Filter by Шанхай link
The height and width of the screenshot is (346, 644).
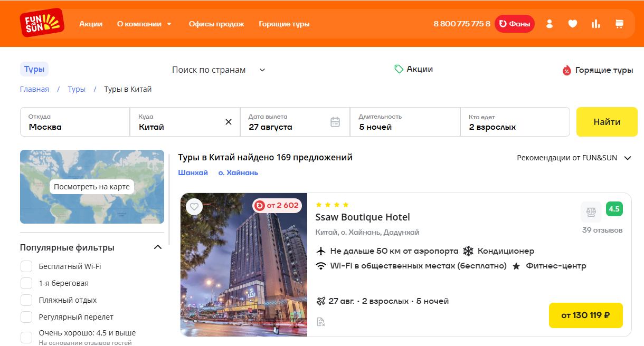tap(193, 172)
